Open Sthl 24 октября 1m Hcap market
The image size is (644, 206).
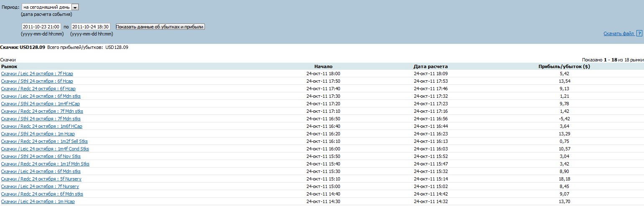pos(38,134)
